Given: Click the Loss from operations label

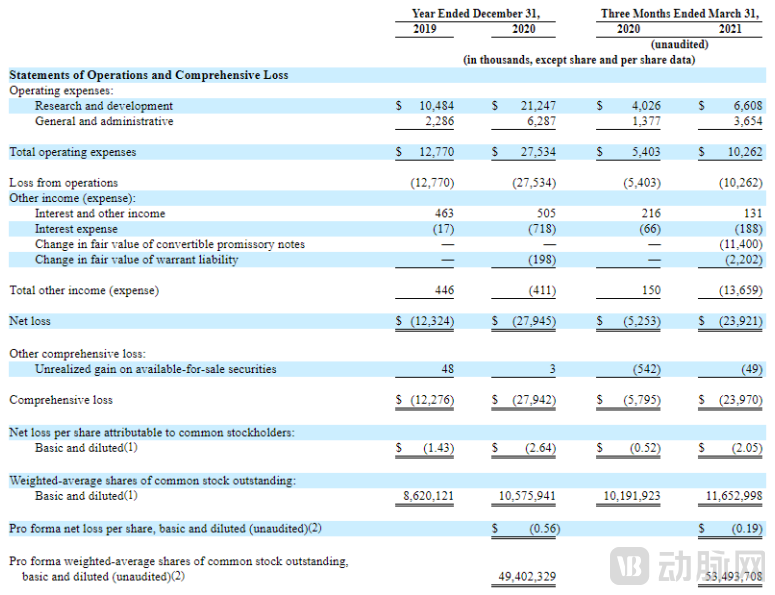Looking at the screenshot, I should click(x=63, y=183).
